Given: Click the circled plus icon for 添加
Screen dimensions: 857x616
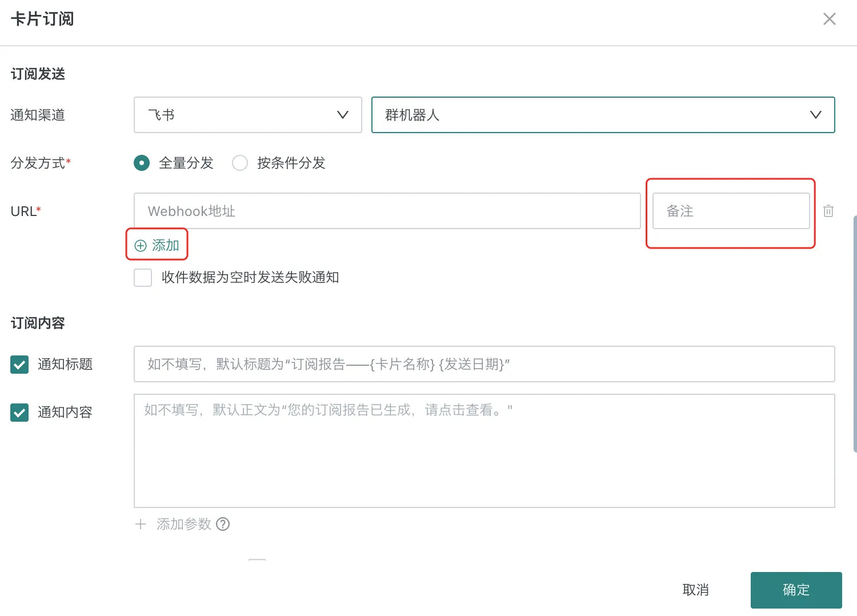Looking at the screenshot, I should click(141, 246).
